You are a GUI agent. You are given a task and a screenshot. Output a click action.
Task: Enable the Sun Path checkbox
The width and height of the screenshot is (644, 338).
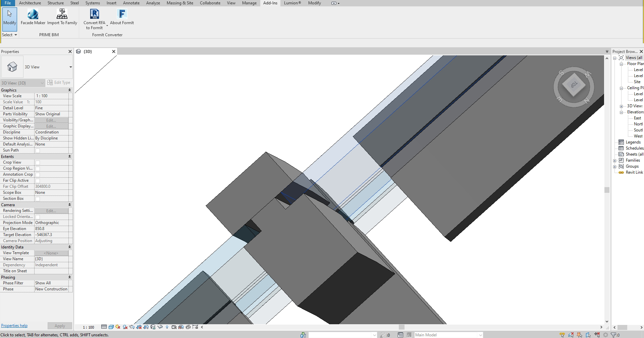coord(38,151)
